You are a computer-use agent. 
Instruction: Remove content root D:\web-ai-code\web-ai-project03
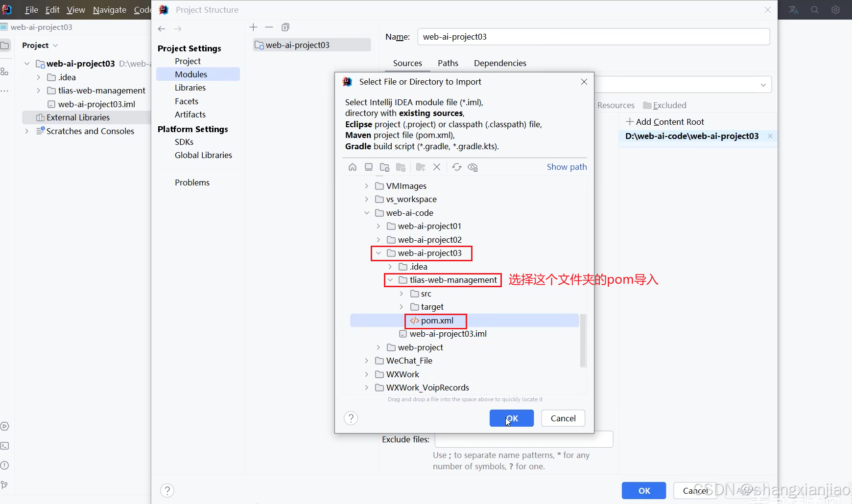pyautogui.click(x=770, y=136)
